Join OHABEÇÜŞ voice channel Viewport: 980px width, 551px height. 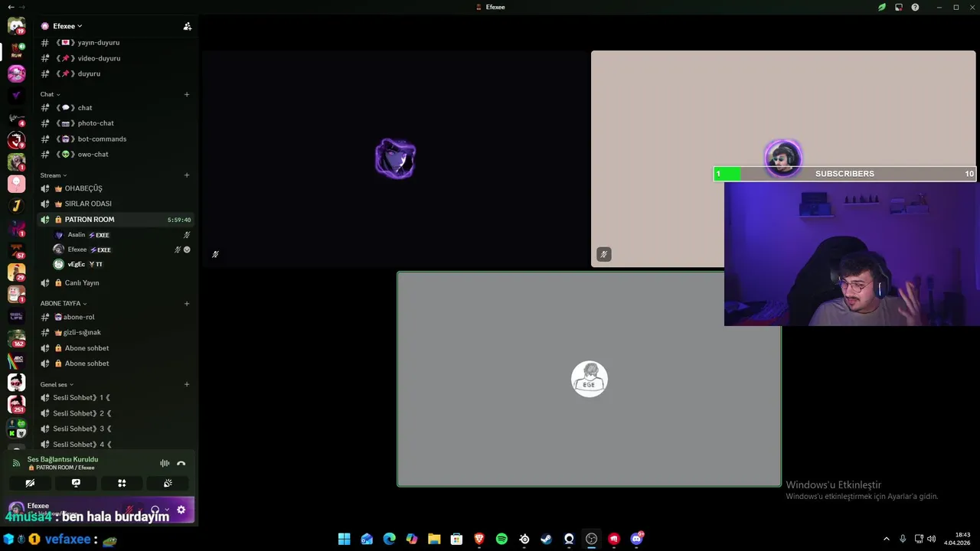coord(115,188)
